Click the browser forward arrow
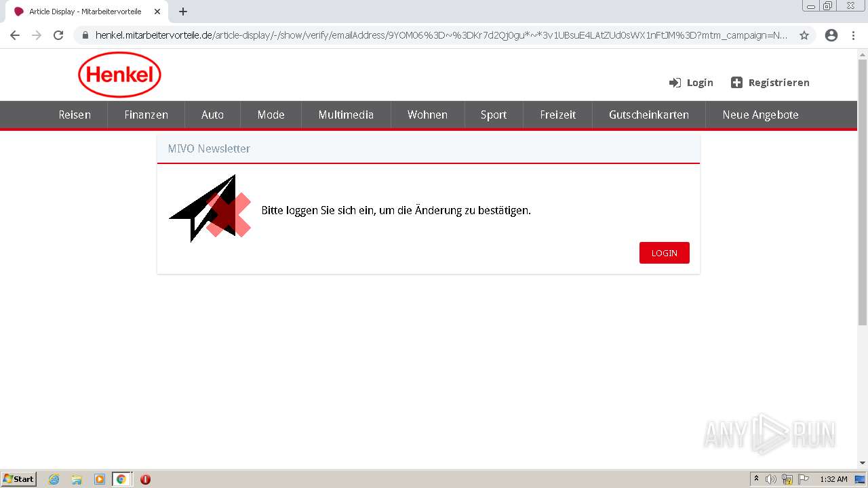Image resolution: width=868 pixels, height=488 pixels. tap(37, 35)
